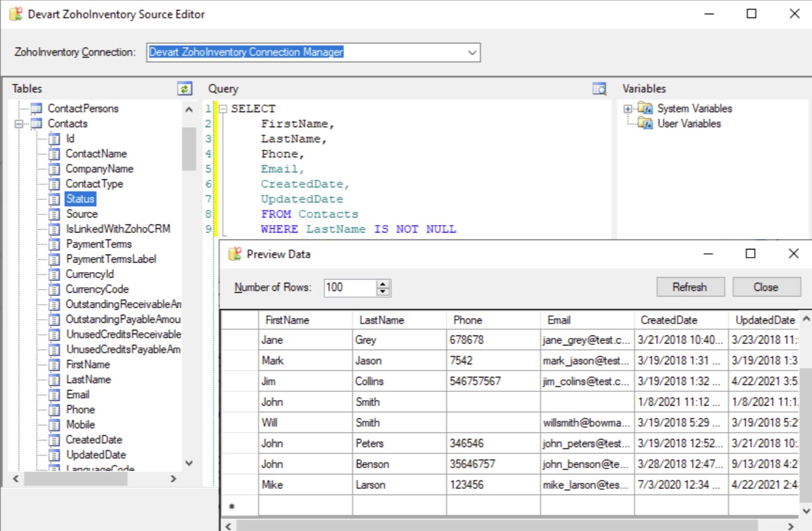Click Refresh in the Preview Data window

point(690,287)
